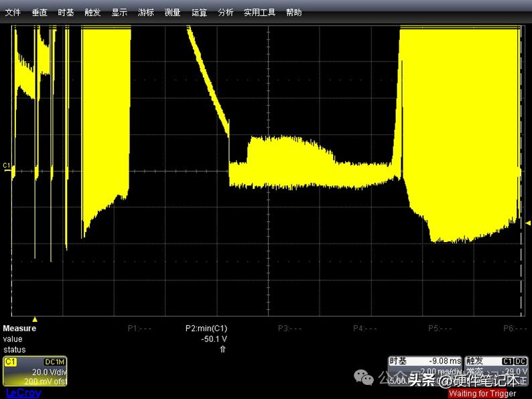
Task: Open the 显示 (Display) menu
Action: (x=119, y=12)
